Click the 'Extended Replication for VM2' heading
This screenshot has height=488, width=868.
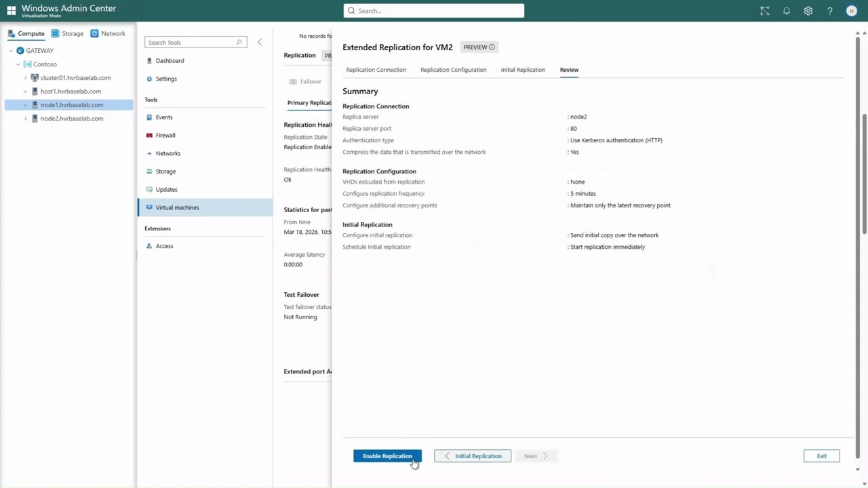pyautogui.click(x=397, y=47)
